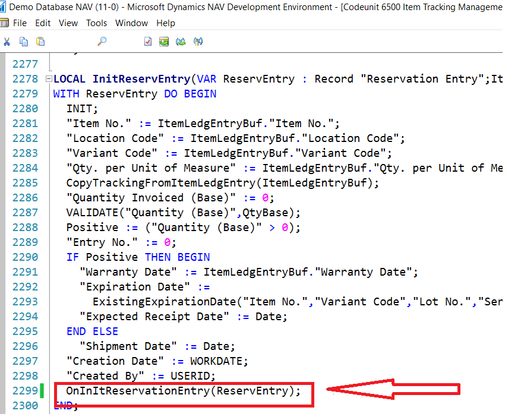This screenshot has height=420, width=524.
Task: Click the green-arrow window toolbar icon
Action: [x=164, y=42]
